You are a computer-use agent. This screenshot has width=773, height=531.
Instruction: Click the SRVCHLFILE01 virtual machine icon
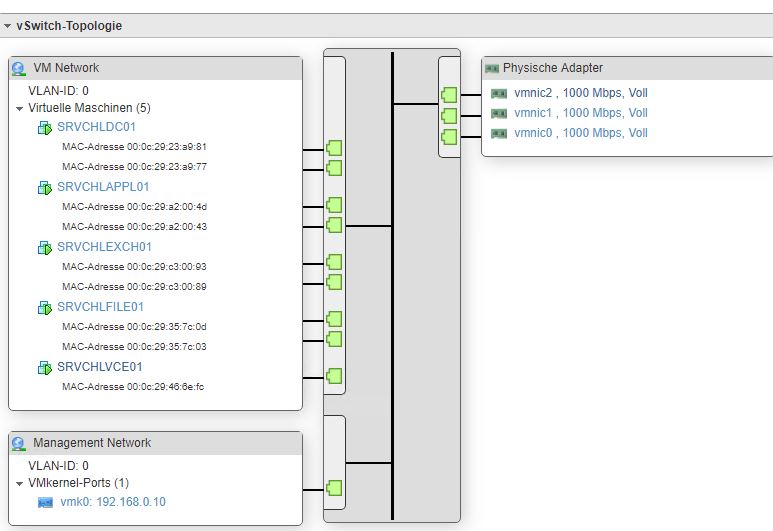tap(44, 307)
